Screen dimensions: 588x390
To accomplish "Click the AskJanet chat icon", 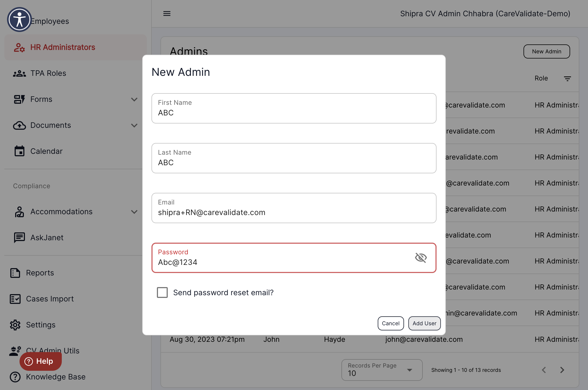I will click(19, 238).
